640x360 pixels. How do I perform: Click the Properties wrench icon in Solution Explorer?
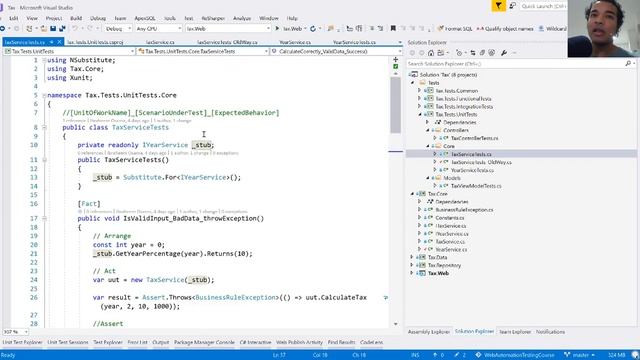[504, 53]
